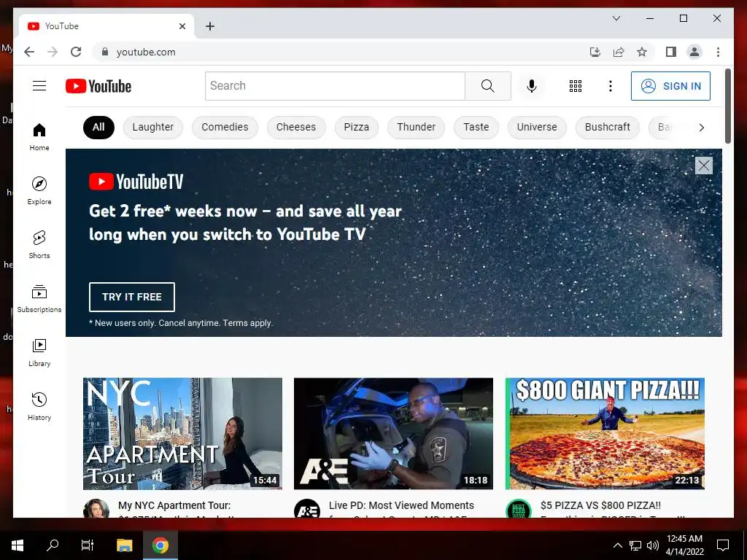Viewport: 747px width, 560px height.
Task: Click browser forward arrow
Action: pyautogui.click(x=53, y=52)
